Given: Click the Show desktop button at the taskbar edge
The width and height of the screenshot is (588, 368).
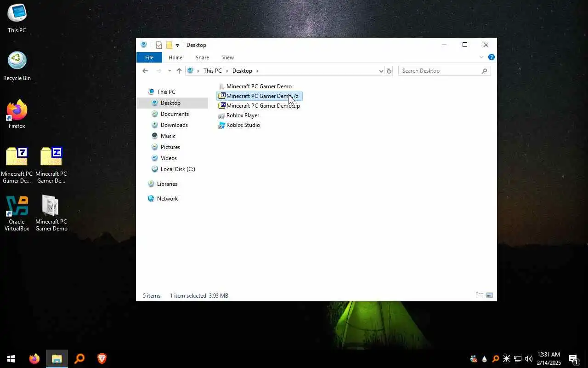Looking at the screenshot, I should [x=587, y=359].
